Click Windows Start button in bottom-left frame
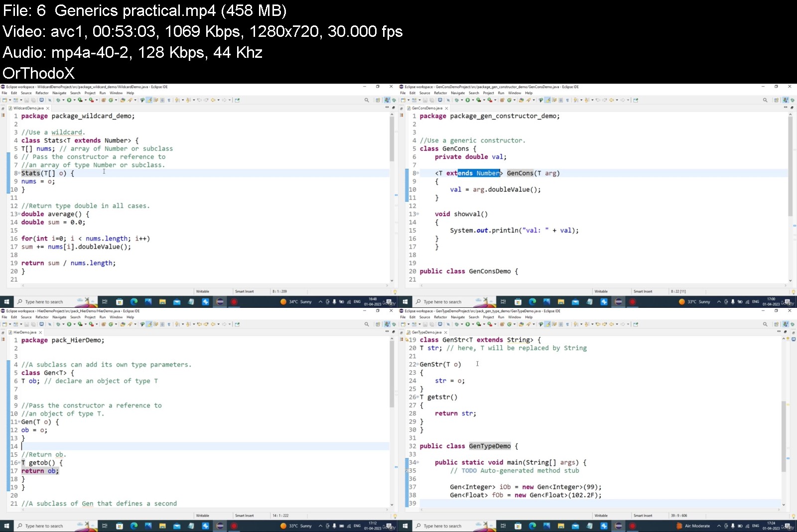This screenshot has width=797, height=532. [6, 526]
